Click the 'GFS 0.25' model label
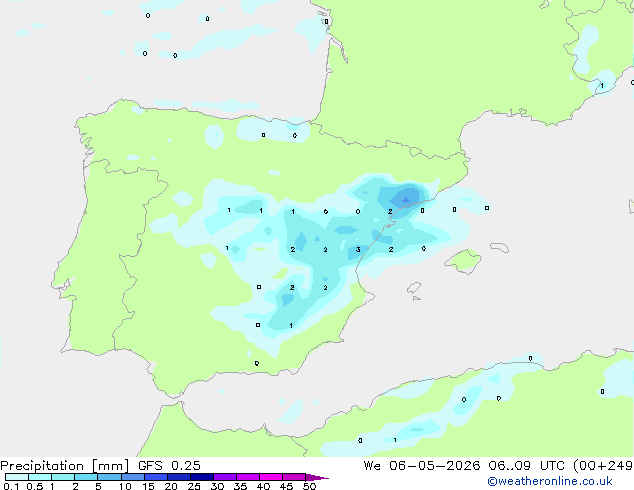Image resolution: width=634 pixels, height=490 pixels. 169,466
